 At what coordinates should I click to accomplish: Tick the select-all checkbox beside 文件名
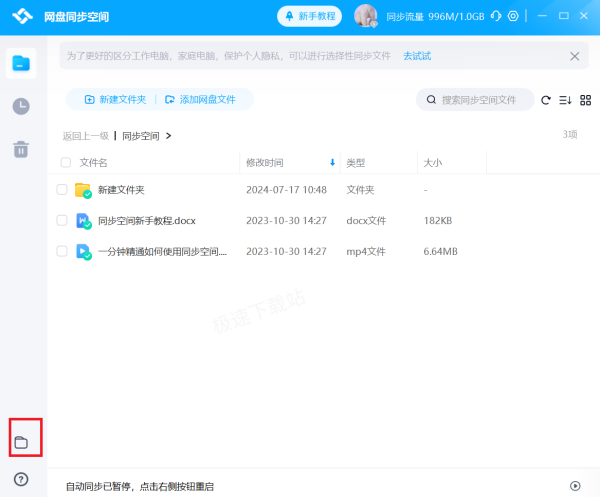pos(66,163)
